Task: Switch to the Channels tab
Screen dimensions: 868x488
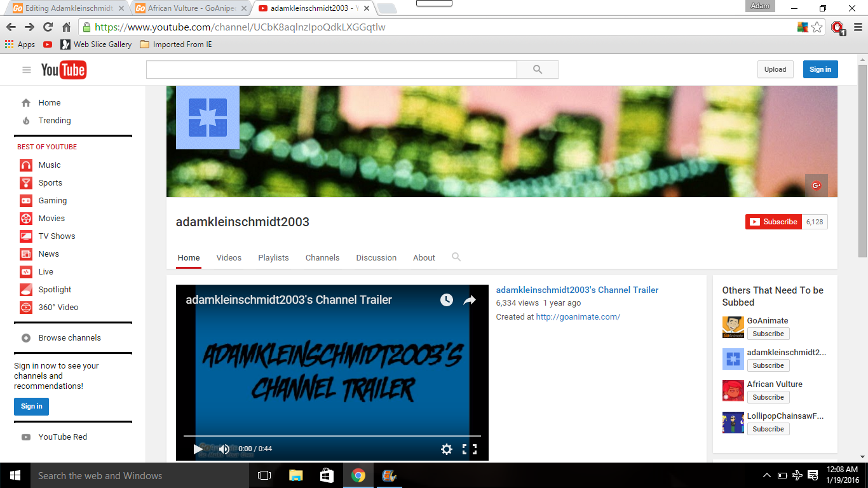Action: tap(322, 257)
